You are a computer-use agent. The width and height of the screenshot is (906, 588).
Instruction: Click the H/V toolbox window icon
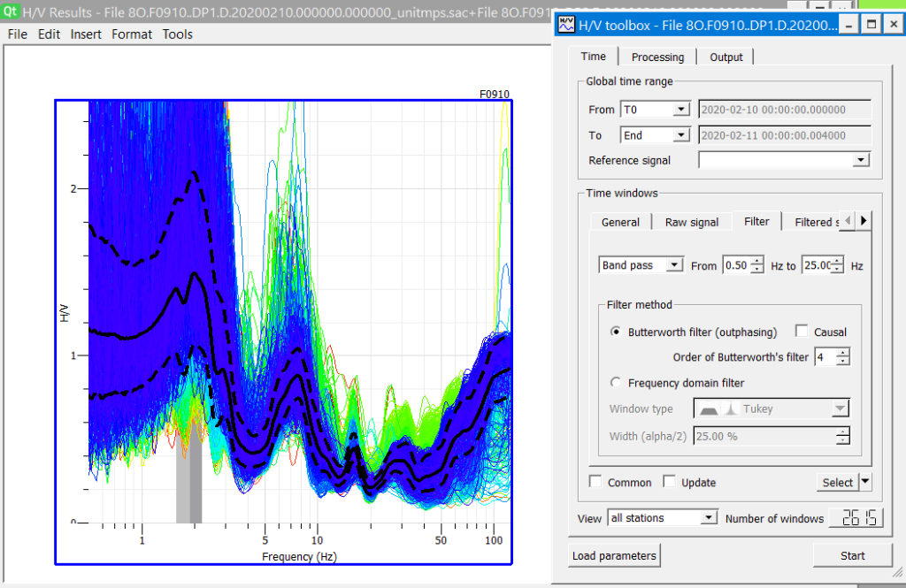click(x=565, y=26)
